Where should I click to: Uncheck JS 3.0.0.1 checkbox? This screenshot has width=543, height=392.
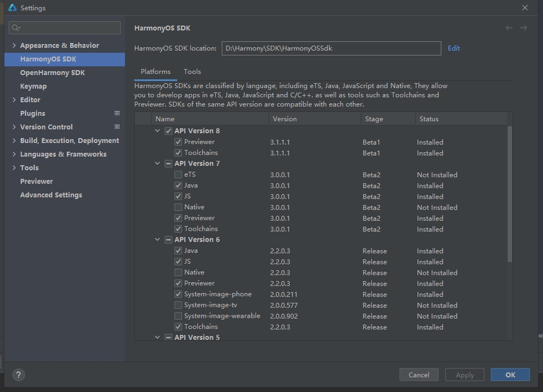click(x=178, y=196)
